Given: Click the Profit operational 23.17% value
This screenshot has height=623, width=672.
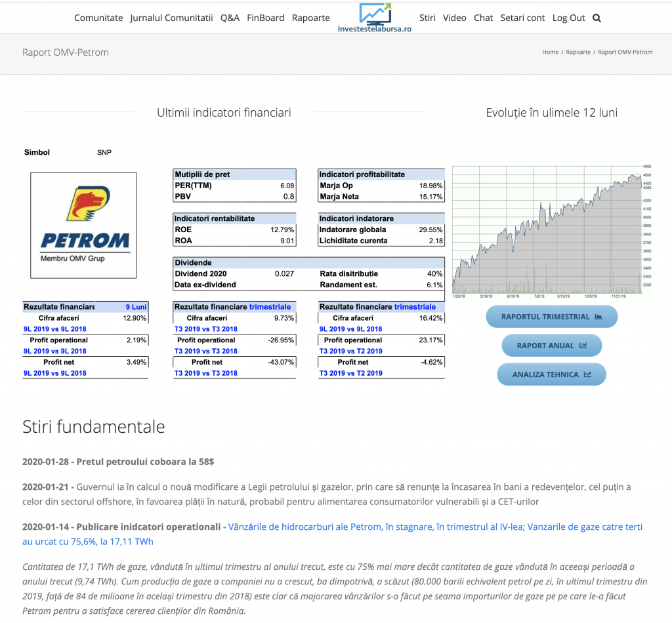Looking at the screenshot, I should point(430,340).
